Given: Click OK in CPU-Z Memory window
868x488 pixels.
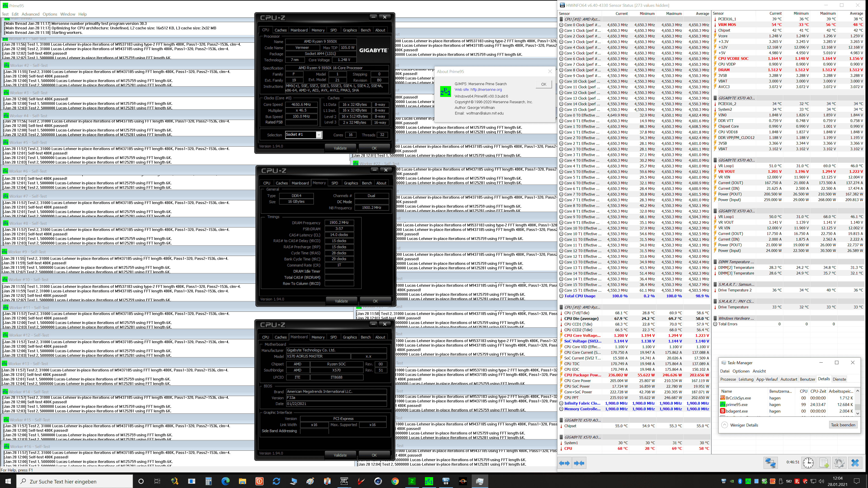Looking at the screenshot, I should tap(375, 301).
